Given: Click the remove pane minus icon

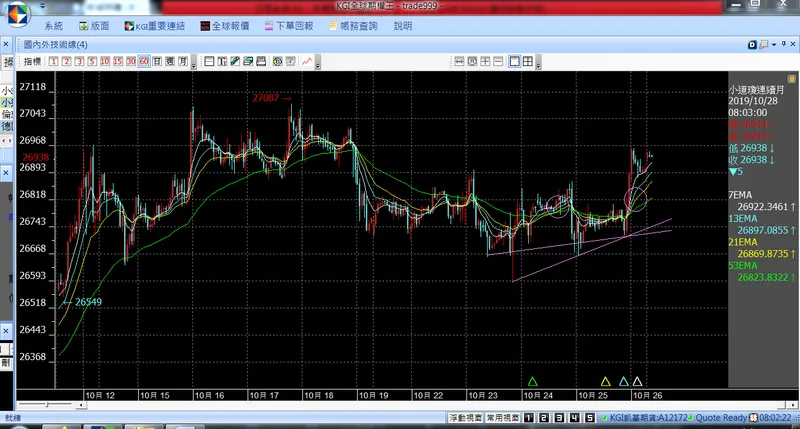Looking at the screenshot, I should [x=498, y=62].
